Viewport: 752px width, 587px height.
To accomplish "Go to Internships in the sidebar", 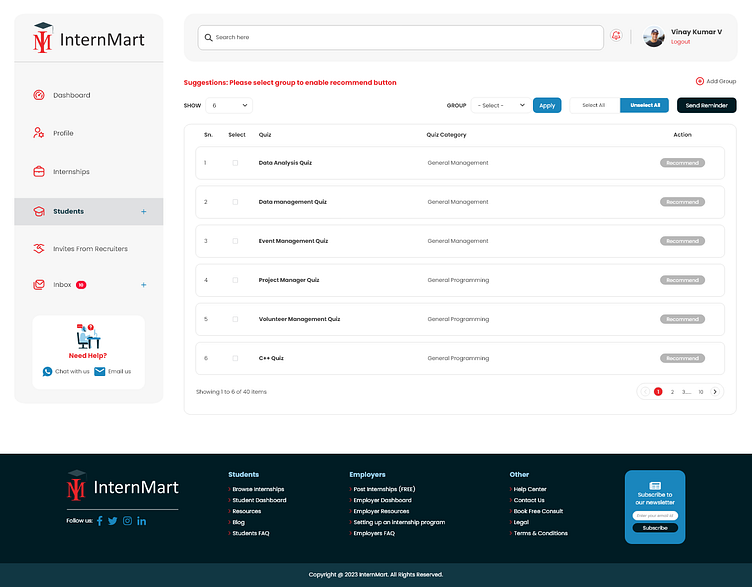I will (x=71, y=172).
